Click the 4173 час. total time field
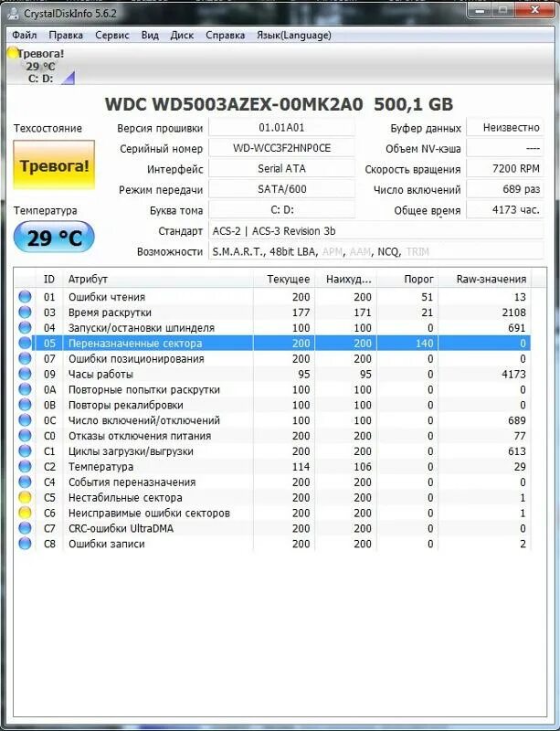The image size is (560, 731). [505, 210]
